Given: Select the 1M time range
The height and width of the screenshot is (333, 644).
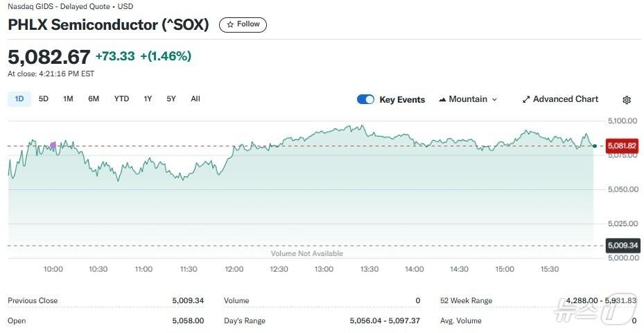Looking at the screenshot, I should pos(68,99).
